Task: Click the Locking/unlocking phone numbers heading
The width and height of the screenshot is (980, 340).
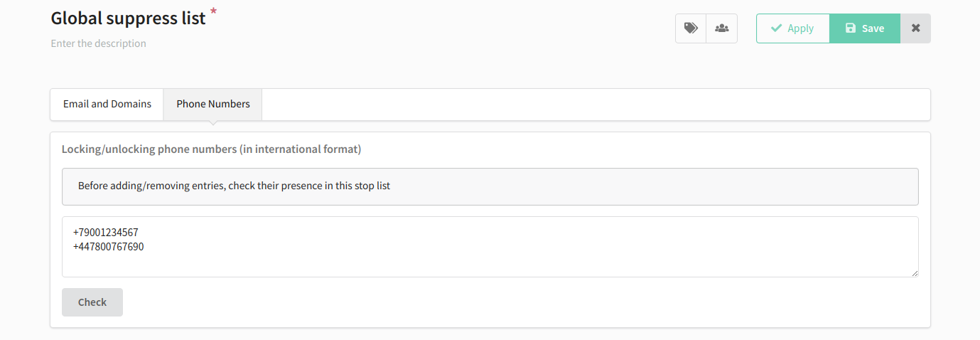Action: tap(212, 149)
